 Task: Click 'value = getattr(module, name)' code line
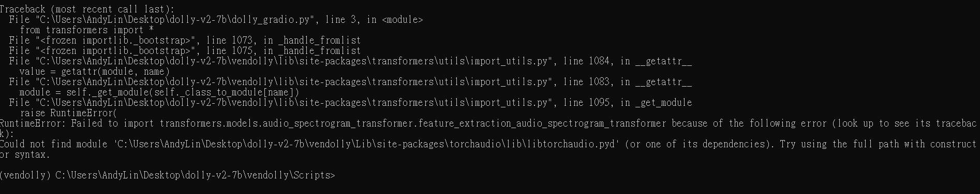pyautogui.click(x=94, y=72)
